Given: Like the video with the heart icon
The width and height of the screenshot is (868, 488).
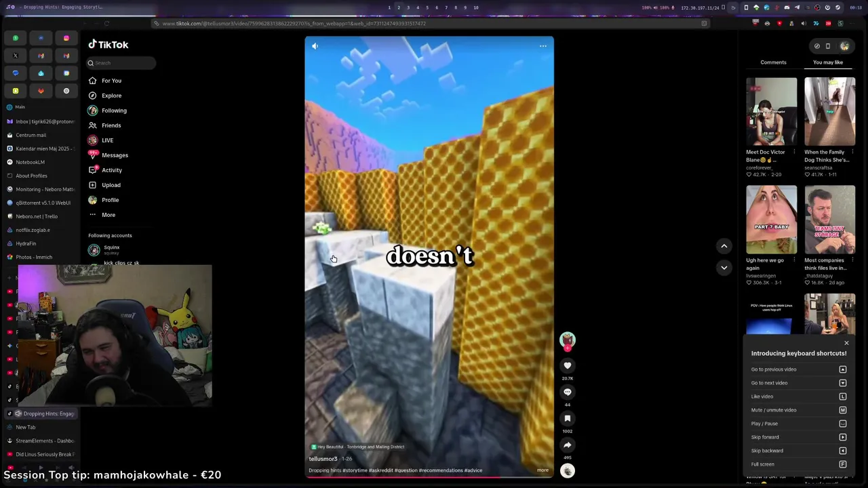Looking at the screenshot, I should click(x=568, y=366).
